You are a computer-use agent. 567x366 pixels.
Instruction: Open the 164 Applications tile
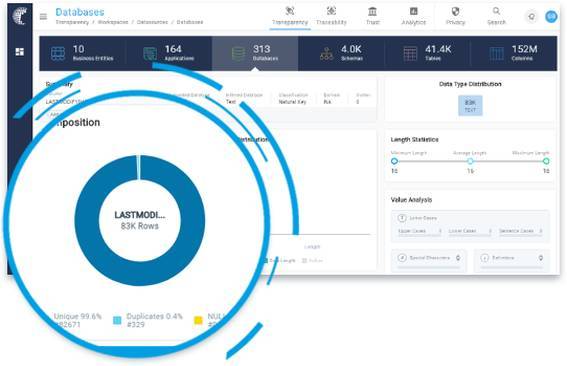169,53
